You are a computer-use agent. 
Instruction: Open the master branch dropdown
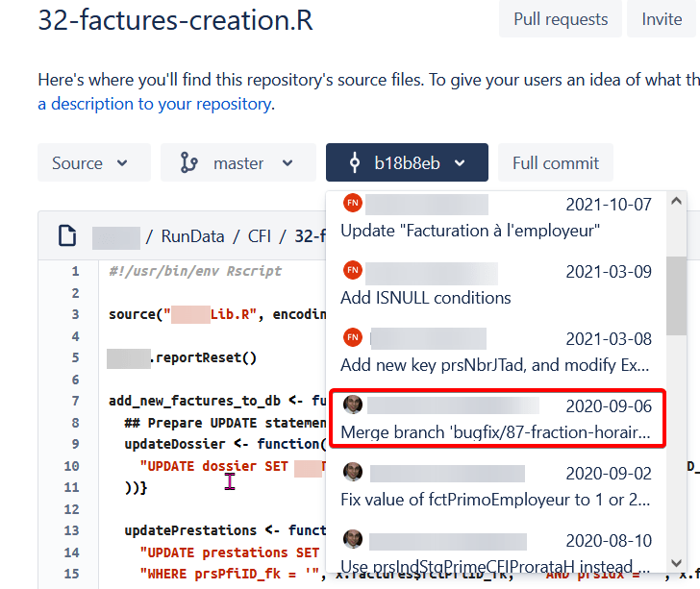(238, 162)
